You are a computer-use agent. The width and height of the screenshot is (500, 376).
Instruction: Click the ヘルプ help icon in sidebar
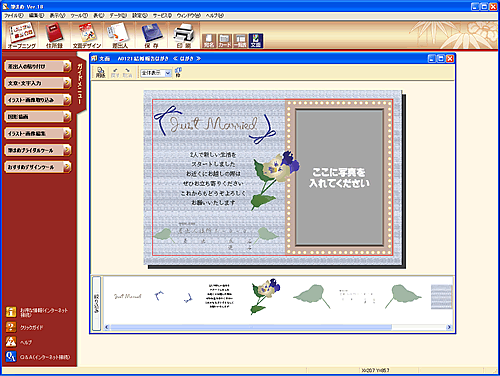(x=11, y=342)
